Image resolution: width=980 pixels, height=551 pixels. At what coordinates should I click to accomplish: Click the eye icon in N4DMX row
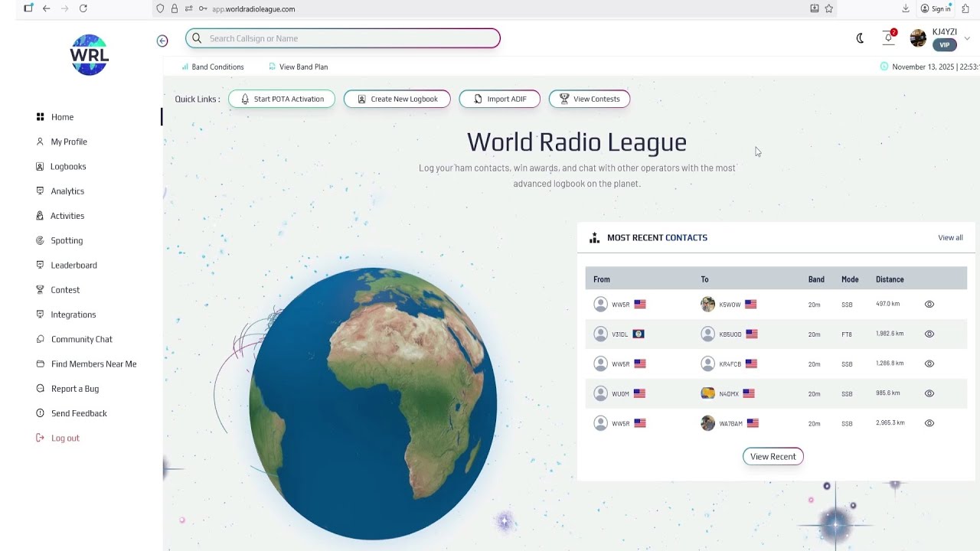click(x=929, y=393)
